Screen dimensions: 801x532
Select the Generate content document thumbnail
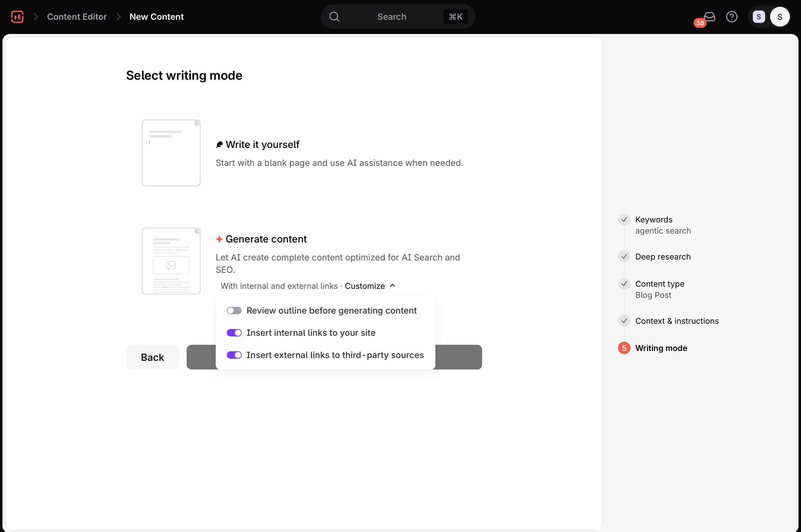tap(171, 261)
